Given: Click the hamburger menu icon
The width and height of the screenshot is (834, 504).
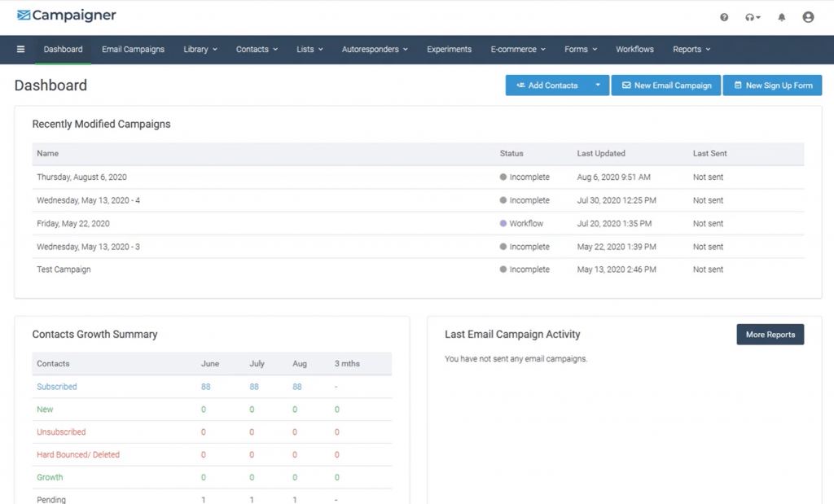Looking at the screenshot, I should (x=21, y=50).
